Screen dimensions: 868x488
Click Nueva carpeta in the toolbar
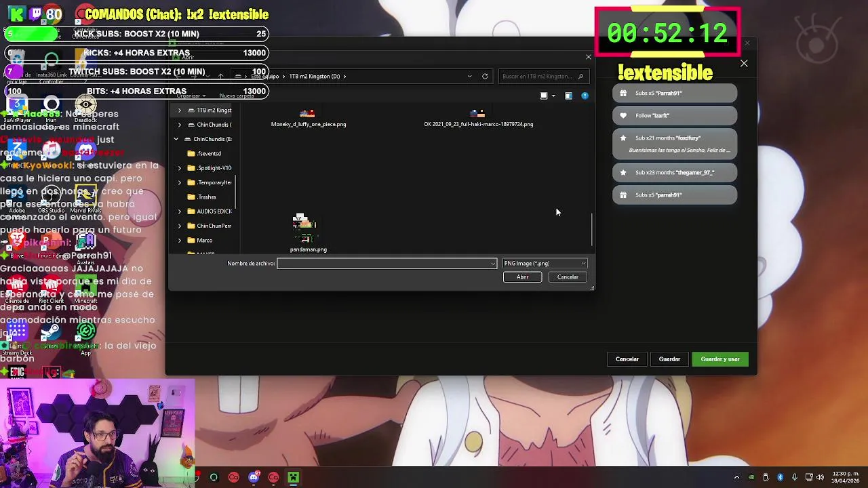point(237,96)
